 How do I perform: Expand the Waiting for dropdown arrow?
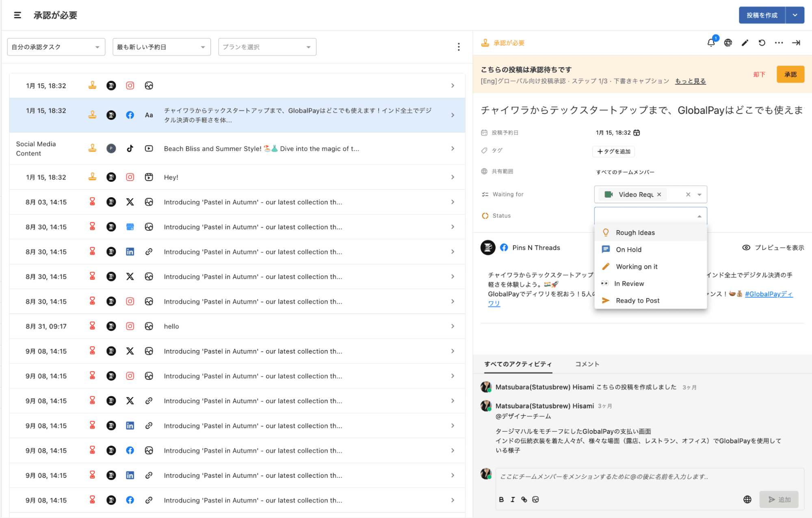pos(699,194)
